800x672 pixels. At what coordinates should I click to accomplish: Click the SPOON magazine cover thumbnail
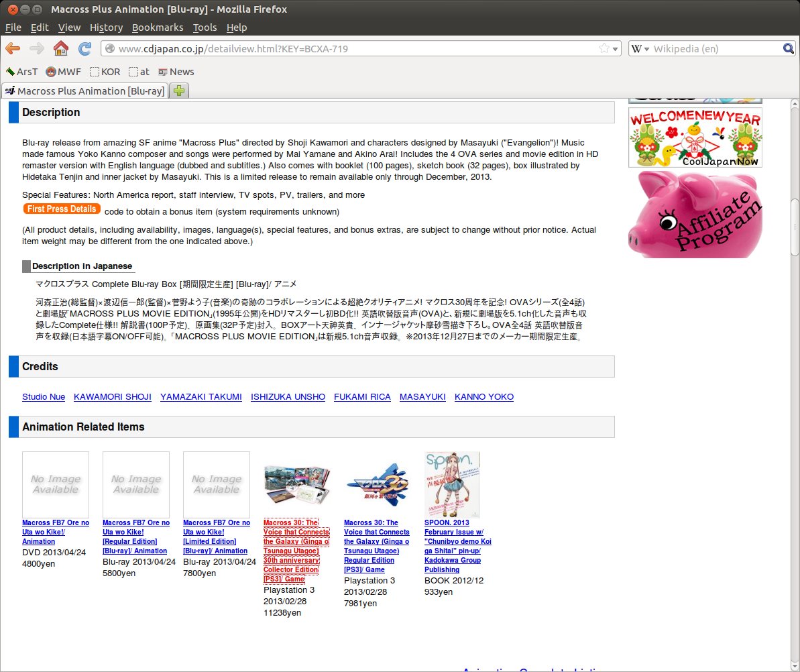452,484
